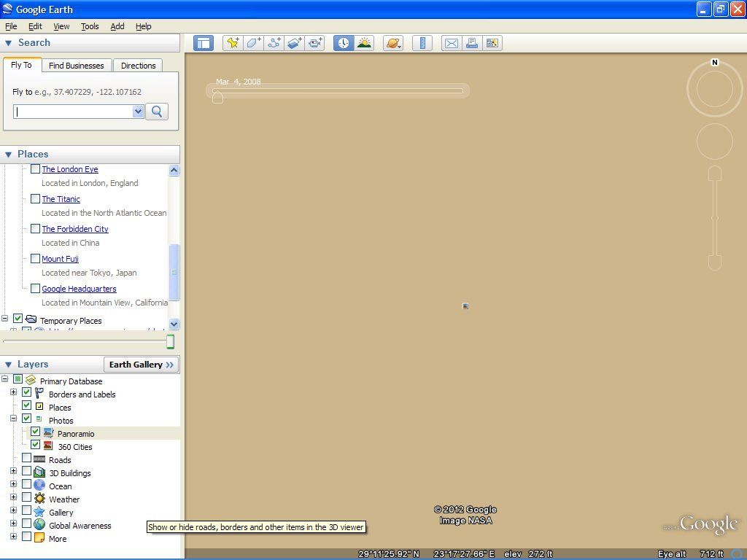
Task: Open The Forbidden City link
Action: [75, 229]
